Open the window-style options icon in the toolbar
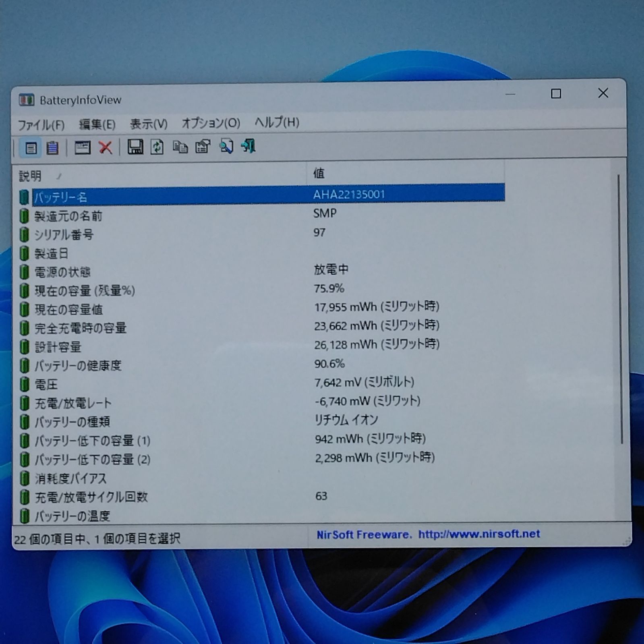Screen dimensions: 644x644 click(82, 148)
